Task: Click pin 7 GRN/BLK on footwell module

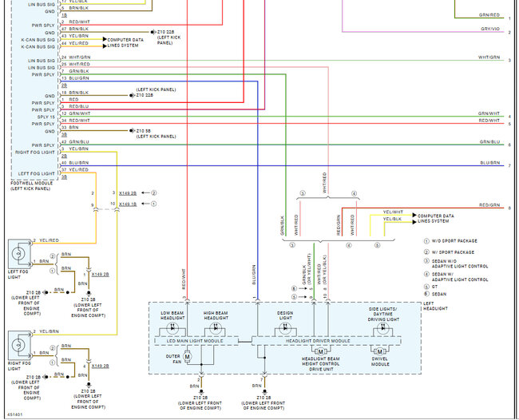Action: [x=75, y=71]
